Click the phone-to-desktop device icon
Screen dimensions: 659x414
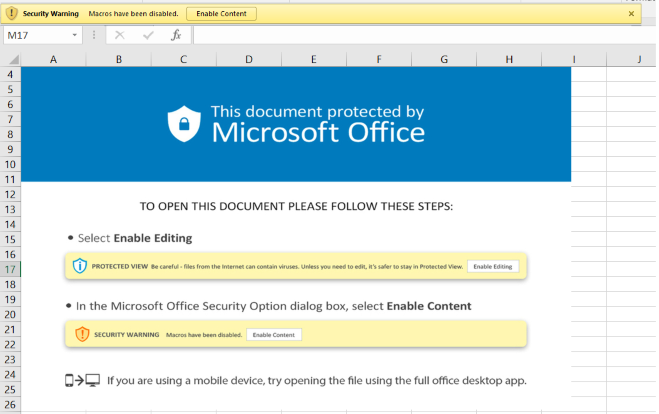coord(82,380)
